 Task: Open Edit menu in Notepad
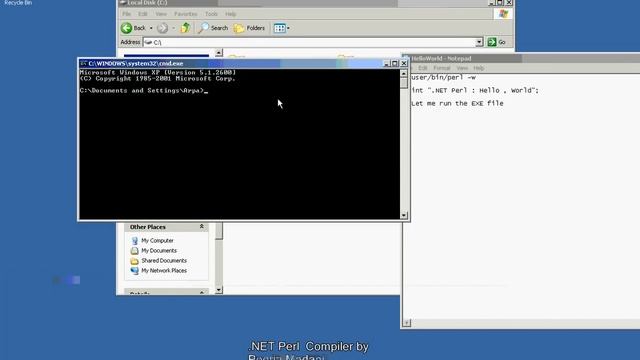[x=423, y=68]
